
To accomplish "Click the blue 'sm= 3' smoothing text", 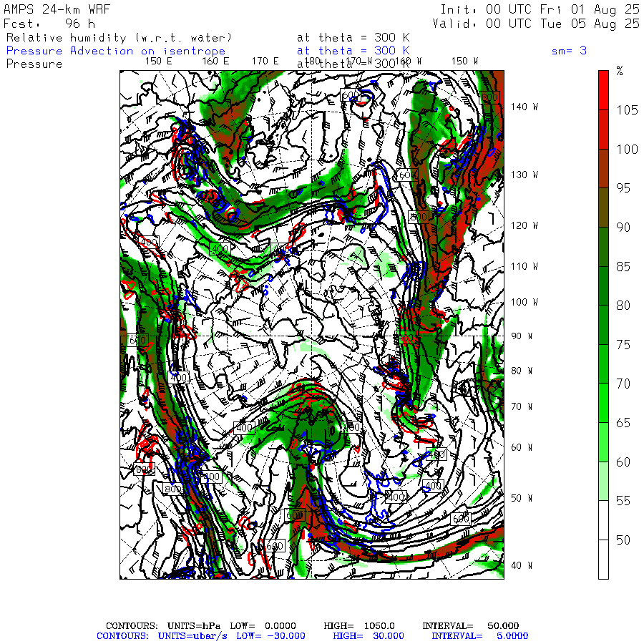I will tap(569, 51).
